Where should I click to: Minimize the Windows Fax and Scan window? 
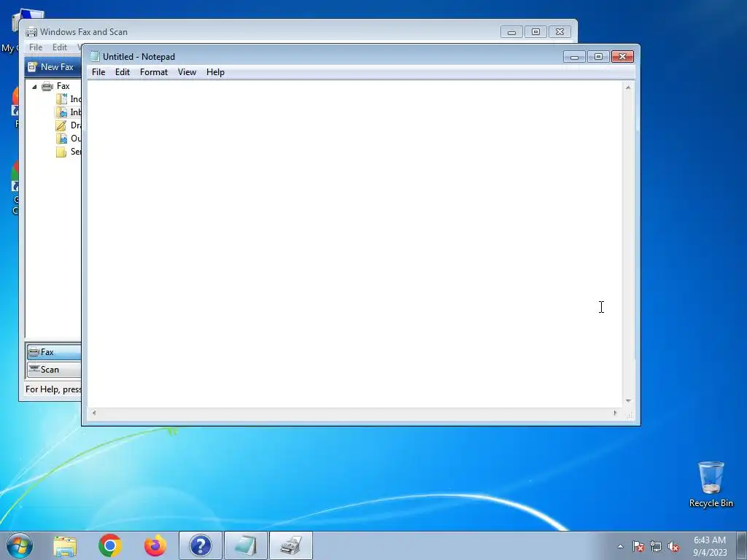point(511,32)
